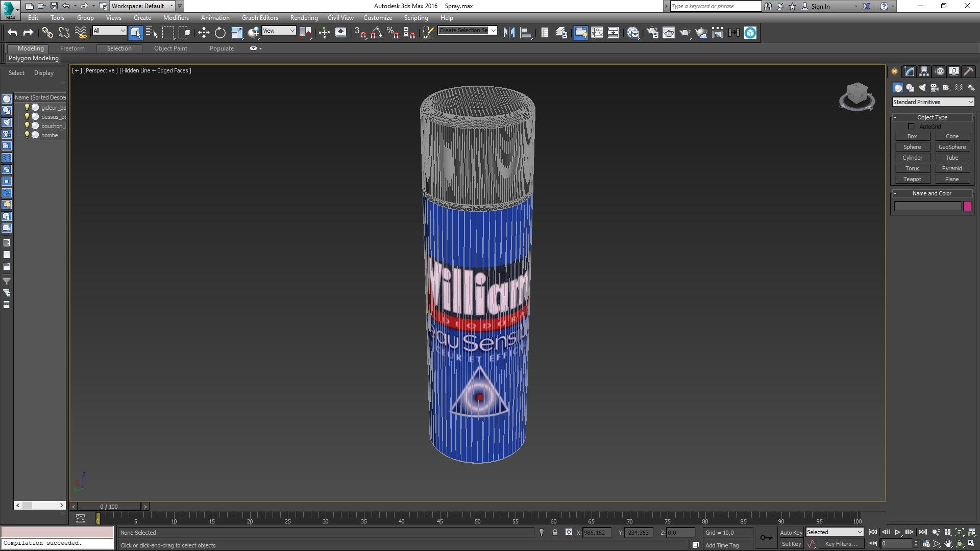Open the Standard Primitives dropdown
This screenshot has height=551, width=980.
pos(933,102)
